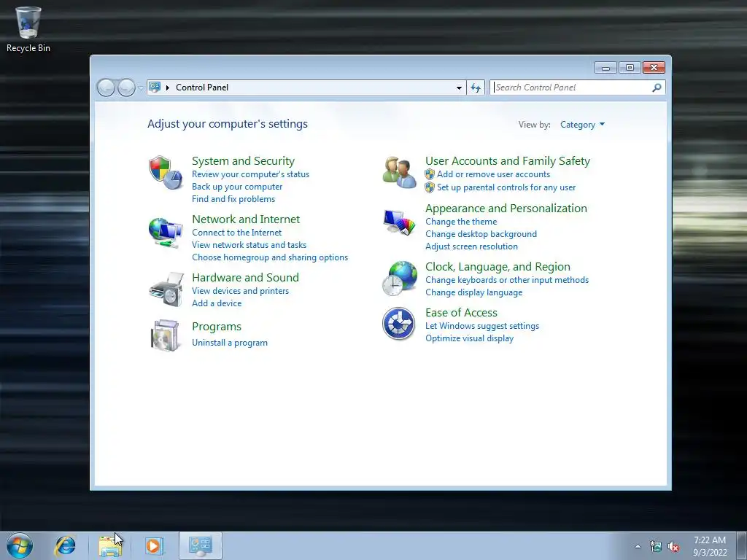
Task: Click the Forward navigation arrow button
Action: [x=126, y=87]
